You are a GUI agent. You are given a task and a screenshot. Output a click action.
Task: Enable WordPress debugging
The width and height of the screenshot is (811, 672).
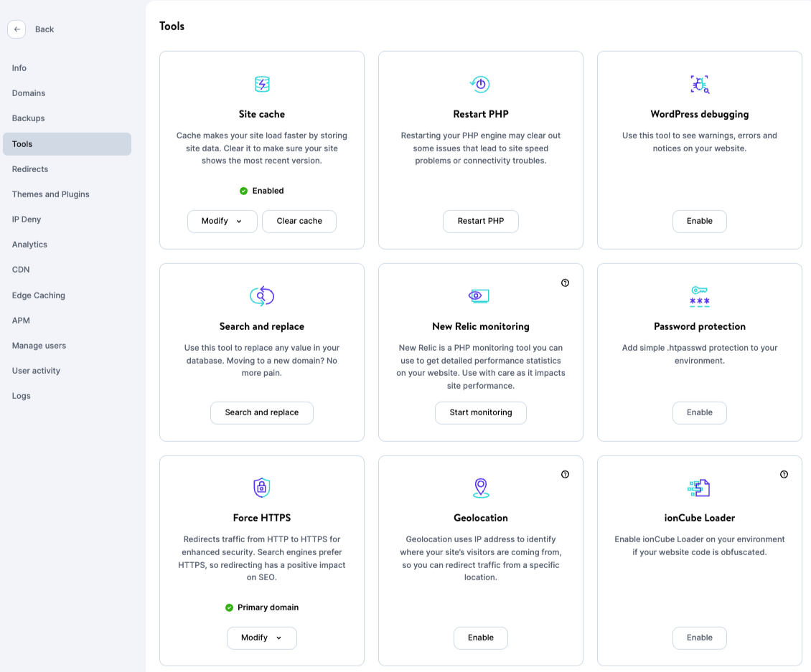(700, 221)
